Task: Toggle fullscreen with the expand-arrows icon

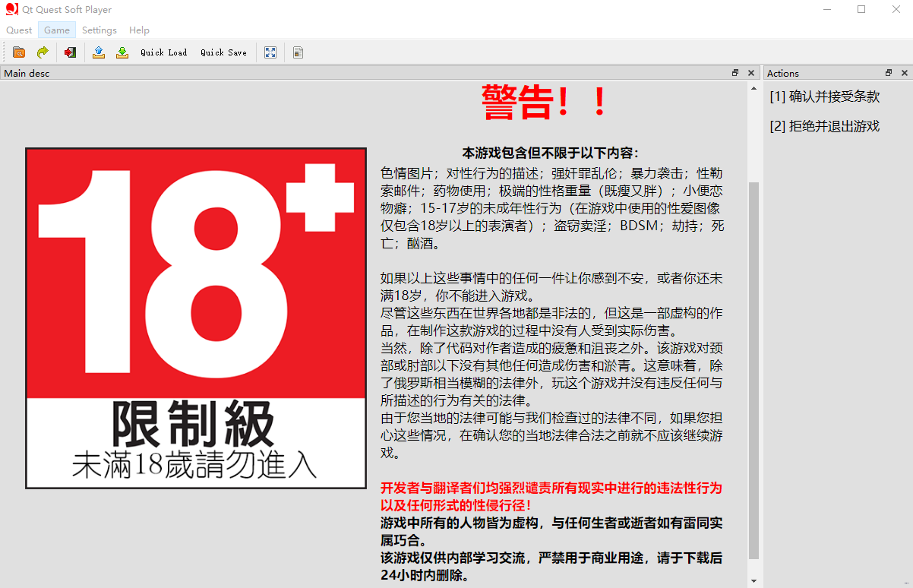Action: click(270, 52)
